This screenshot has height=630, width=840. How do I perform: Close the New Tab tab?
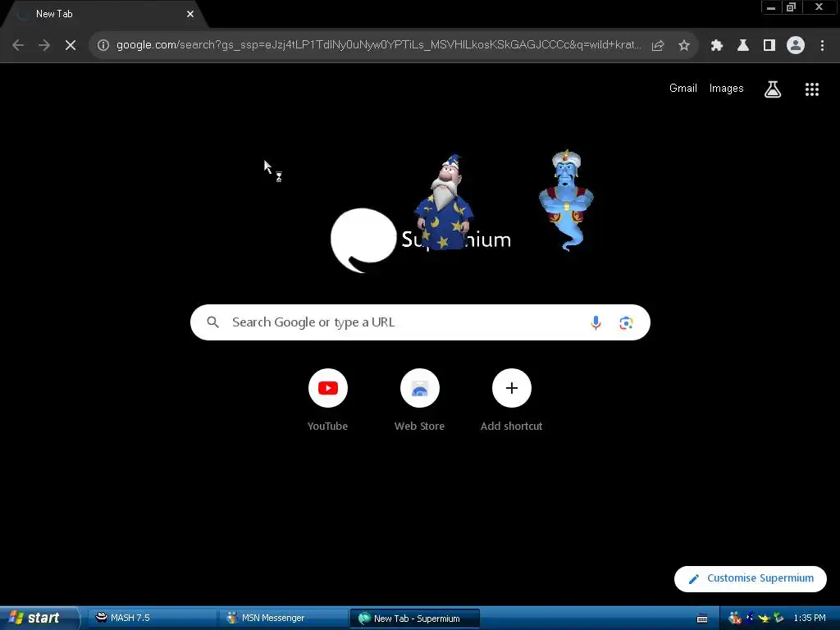(x=190, y=14)
